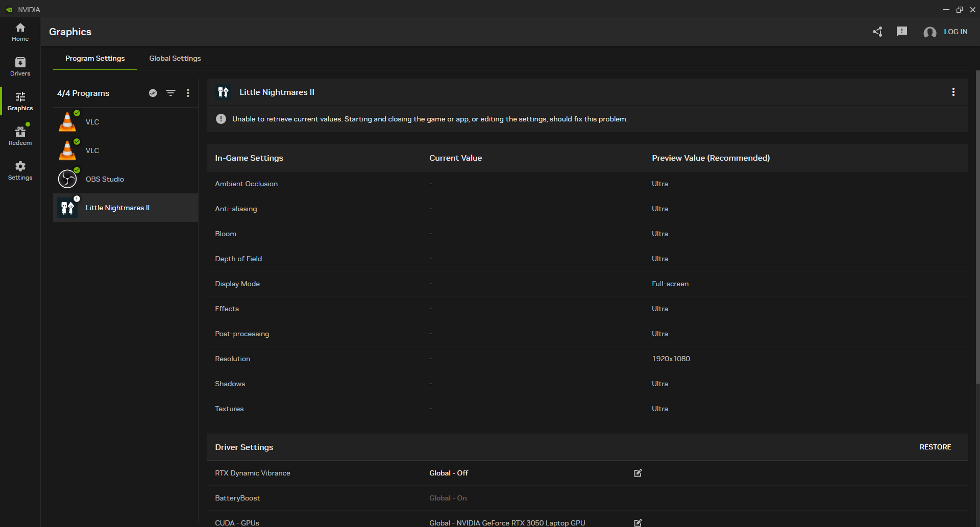Click the Anti-aliasing row label

tap(236, 209)
